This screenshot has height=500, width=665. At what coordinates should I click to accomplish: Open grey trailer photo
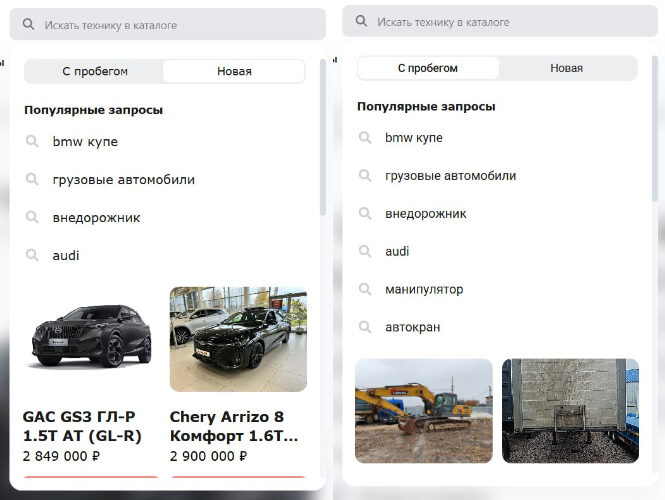click(570, 411)
